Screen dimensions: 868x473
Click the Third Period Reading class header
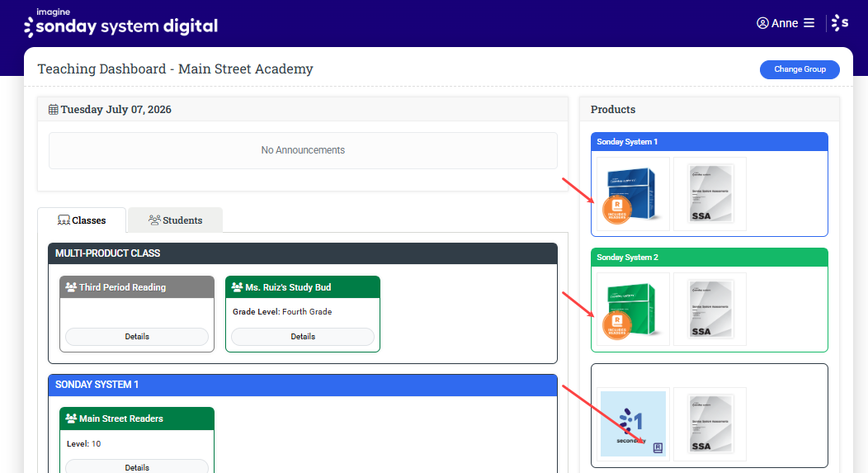(x=137, y=287)
